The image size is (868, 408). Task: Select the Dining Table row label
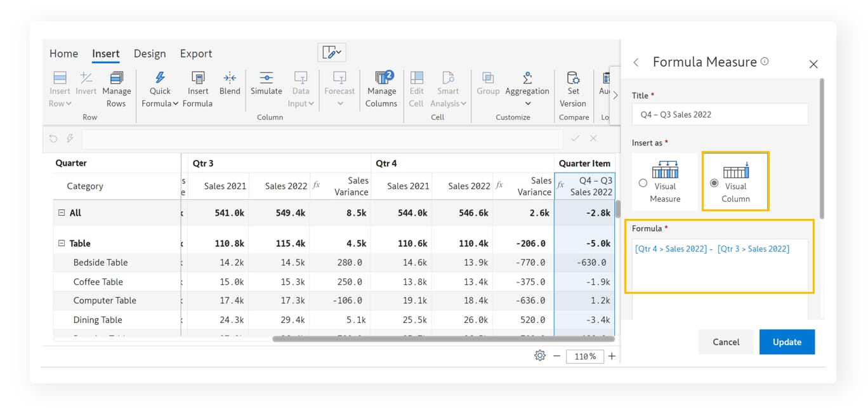click(x=98, y=320)
